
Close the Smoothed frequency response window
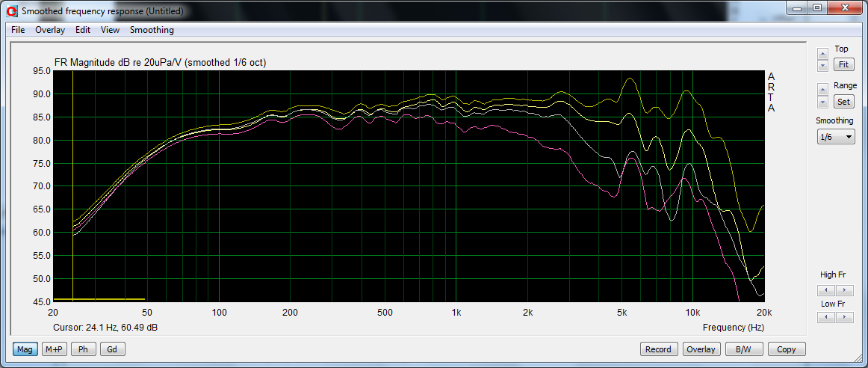tap(843, 7)
